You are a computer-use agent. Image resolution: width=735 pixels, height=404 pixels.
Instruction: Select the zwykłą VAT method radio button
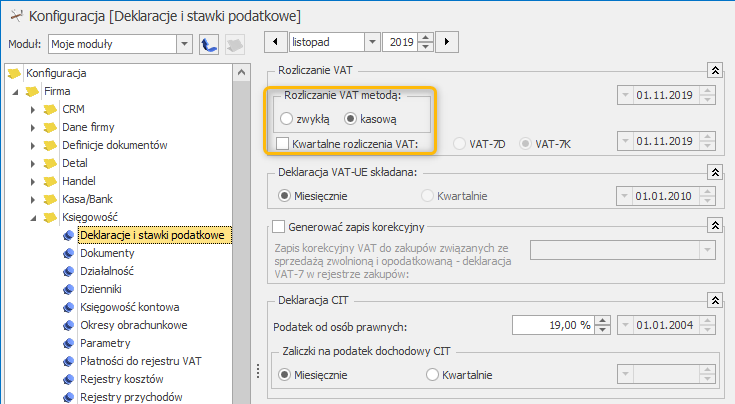pos(286,119)
